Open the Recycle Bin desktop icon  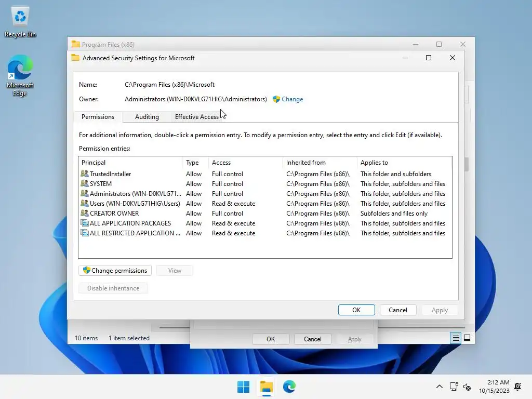pyautogui.click(x=20, y=22)
